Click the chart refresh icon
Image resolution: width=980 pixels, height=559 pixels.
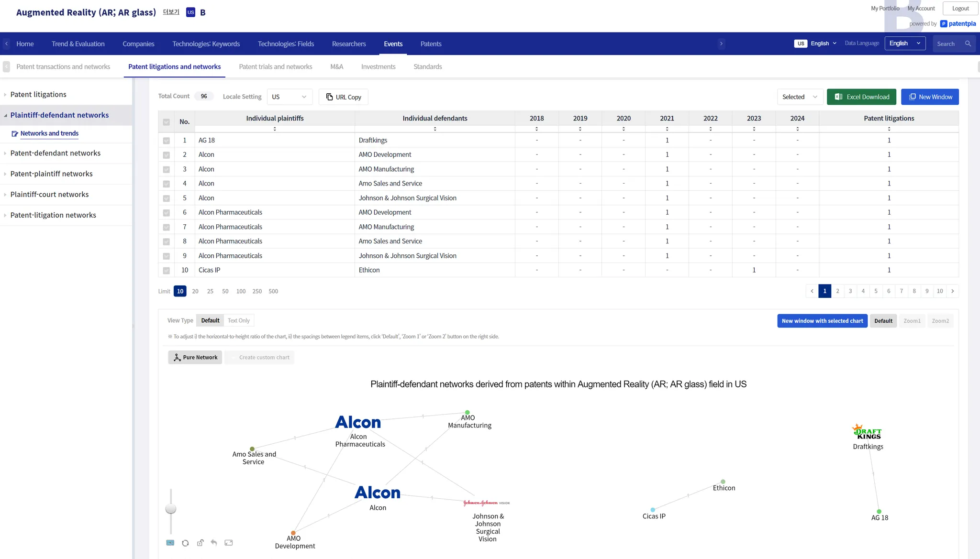(x=185, y=543)
